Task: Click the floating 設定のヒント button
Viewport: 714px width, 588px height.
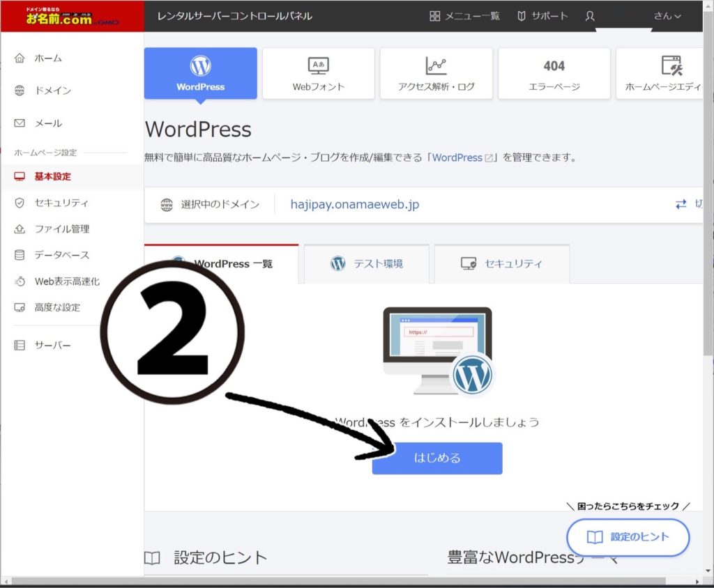Action: click(x=628, y=537)
